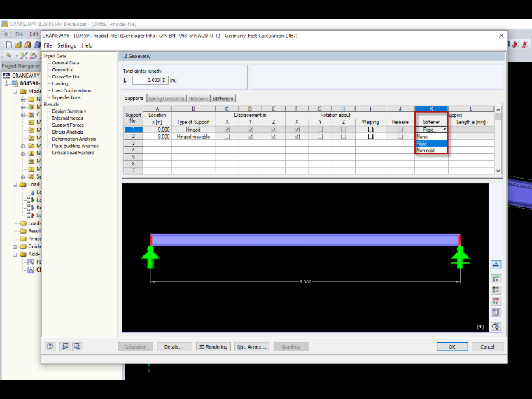Viewport: 532px width, 399px height.
Task: Toggle rotation about X for support 1
Action: point(297,129)
